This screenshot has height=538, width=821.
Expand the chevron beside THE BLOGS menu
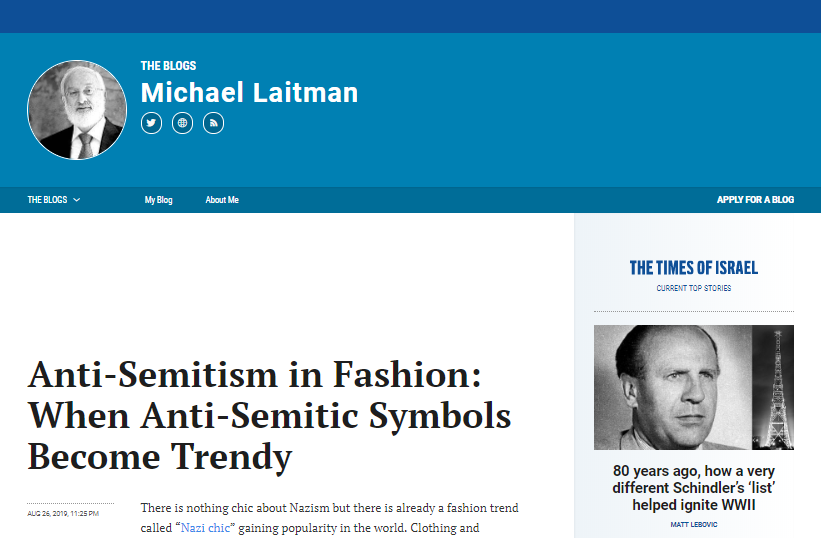(x=77, y=200)
